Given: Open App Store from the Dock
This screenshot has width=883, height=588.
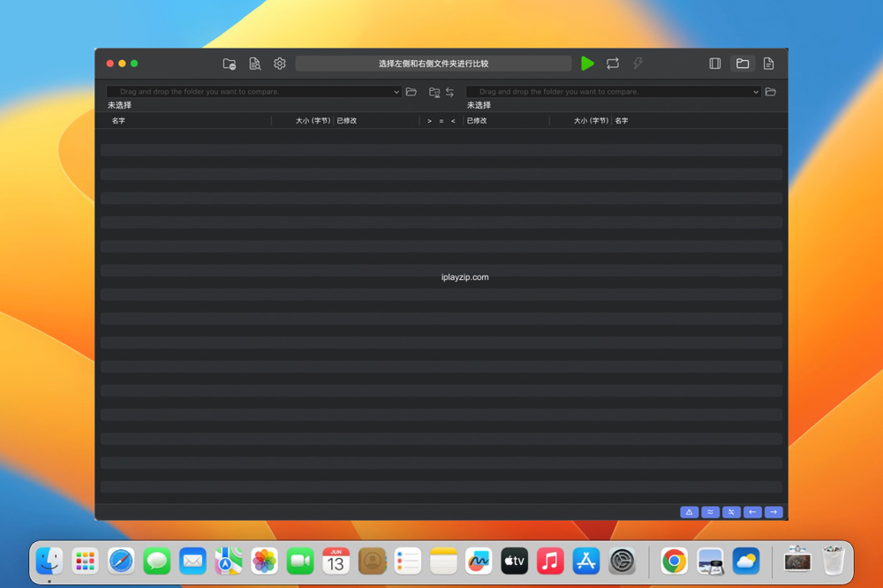Looking at the screenshot, I should pyautogui.click(x=586, y=561).
